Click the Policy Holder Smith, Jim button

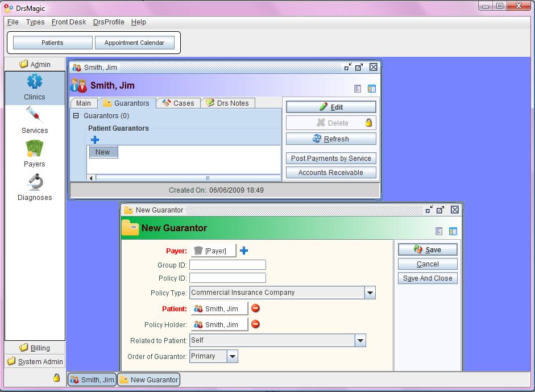coord(219,324)
